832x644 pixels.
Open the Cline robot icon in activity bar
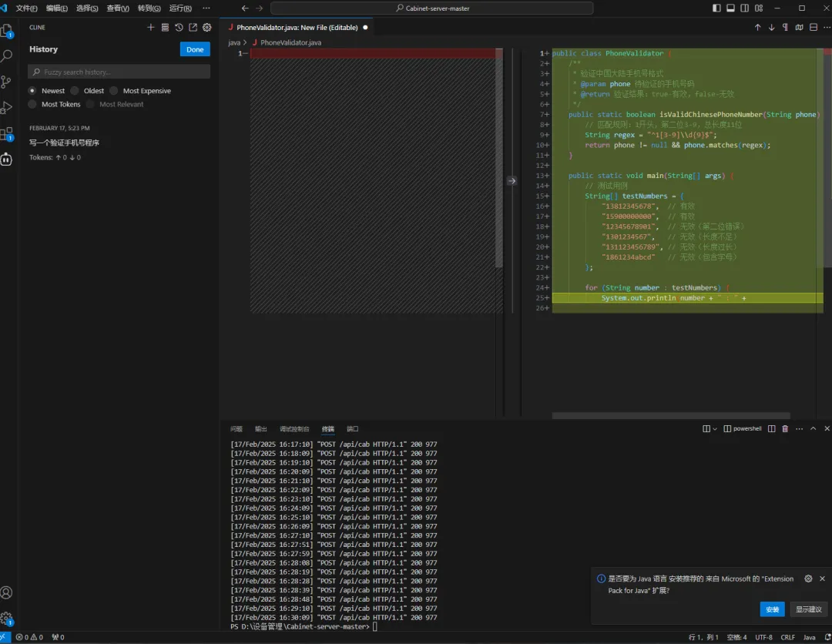7,159
